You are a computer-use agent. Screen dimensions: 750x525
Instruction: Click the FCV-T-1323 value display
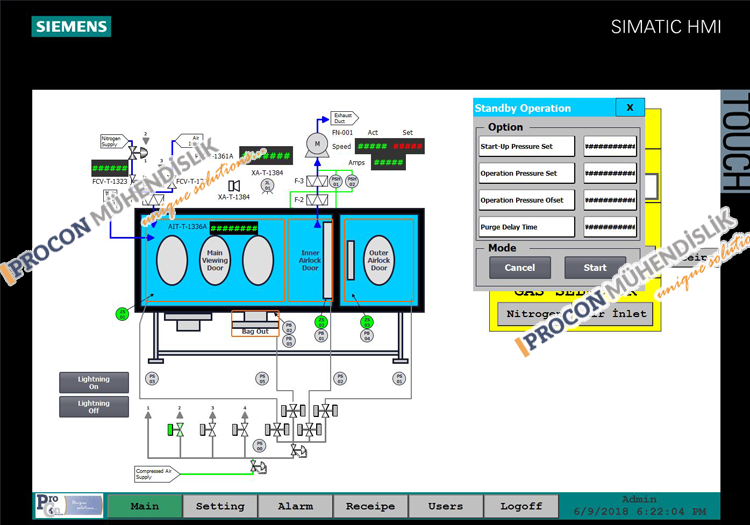click(x=110, y=168)
